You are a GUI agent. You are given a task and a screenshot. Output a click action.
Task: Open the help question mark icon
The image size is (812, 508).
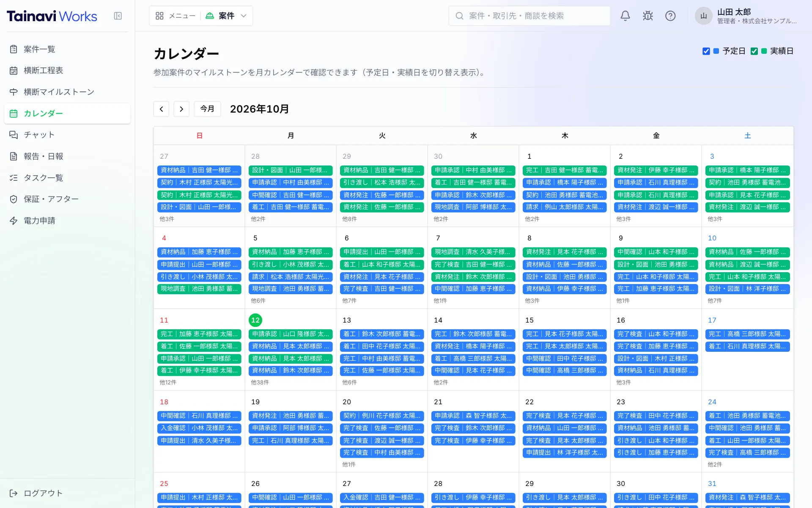pos(670,16)
